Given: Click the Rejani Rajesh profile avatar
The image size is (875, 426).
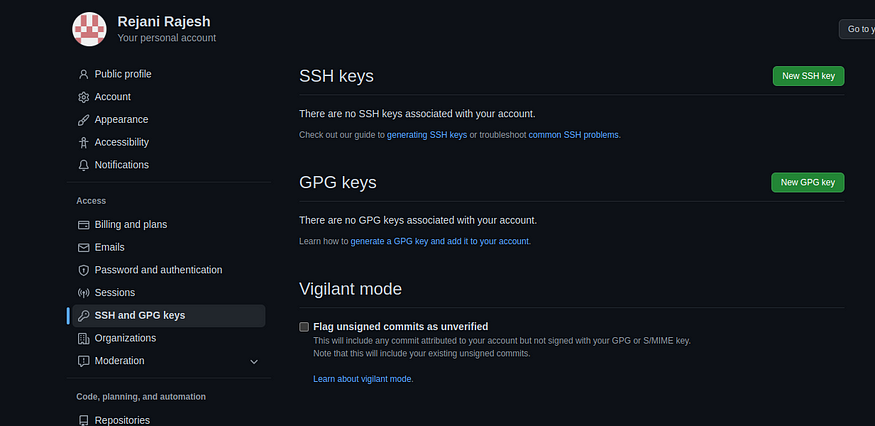Looking at the screenshot, I should pos(89,29).
